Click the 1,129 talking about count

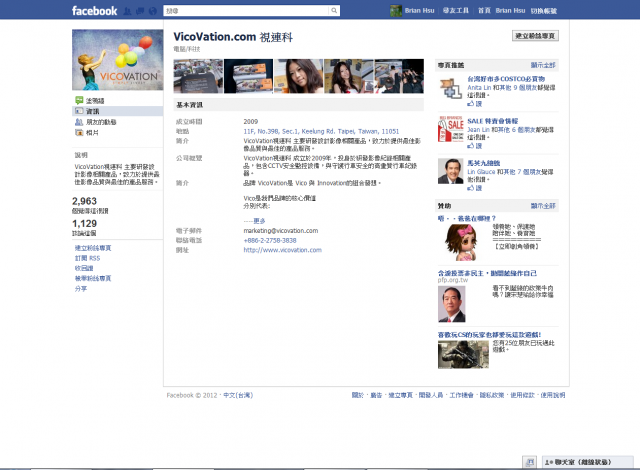tap(84, 224)
